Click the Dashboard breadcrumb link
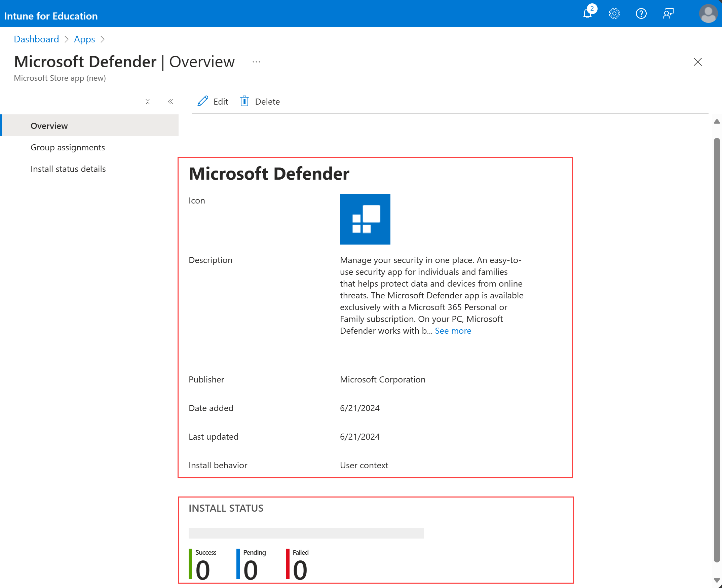 point(36,39)
